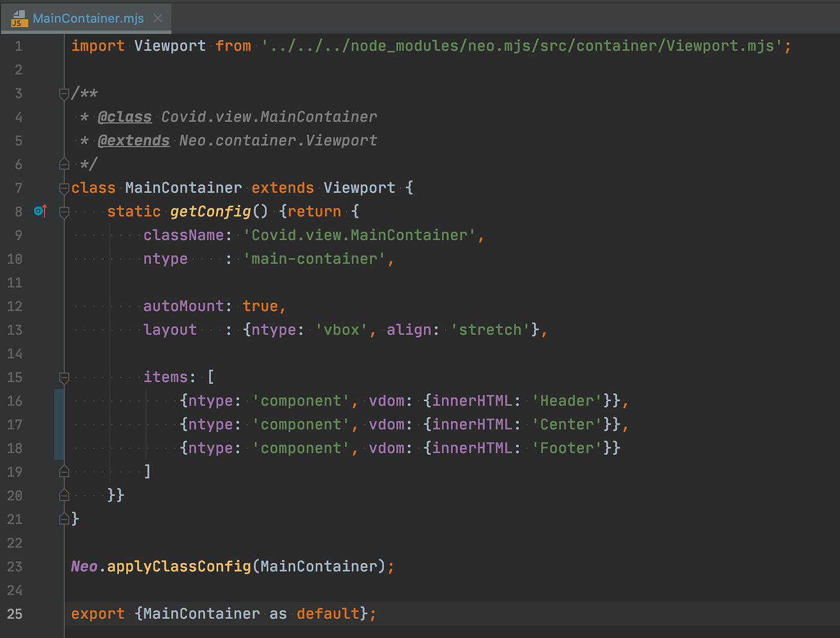Click the blue change marker beside lines 16-18
840x638 pixels.
(x=58, y=424)
